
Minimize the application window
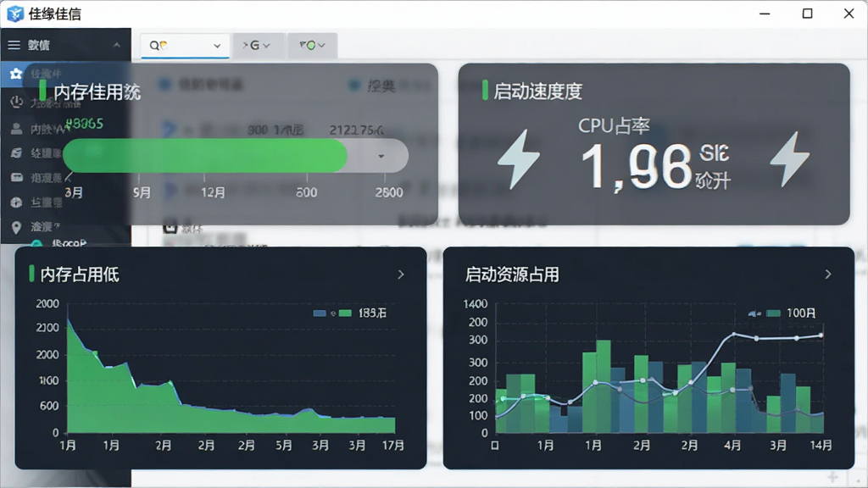point(765,14)
